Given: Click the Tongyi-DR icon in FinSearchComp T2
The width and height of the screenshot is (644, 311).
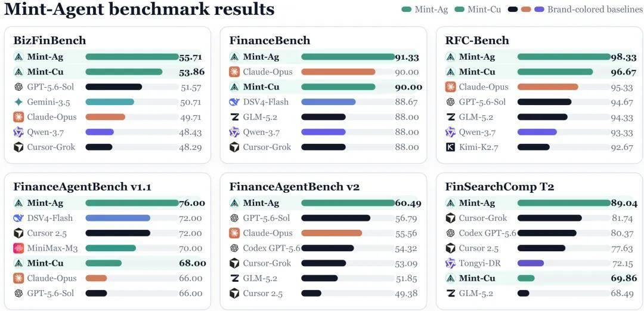Looking at the screenshot, I should tap(450, 263).
